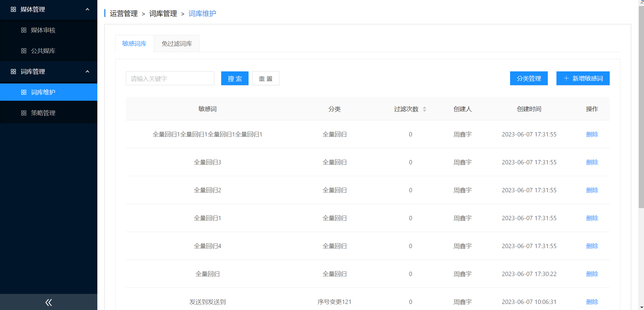Click the 全量回归1 sensitive word cell
Screen dimensions: 644x310
tap(207, 218)
